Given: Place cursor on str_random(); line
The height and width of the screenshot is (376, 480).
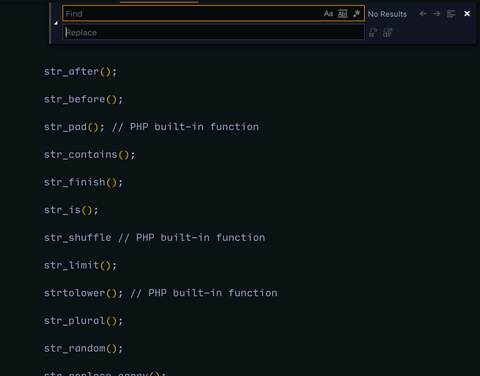Looking at the screenshot, I should tap(84, 348).
